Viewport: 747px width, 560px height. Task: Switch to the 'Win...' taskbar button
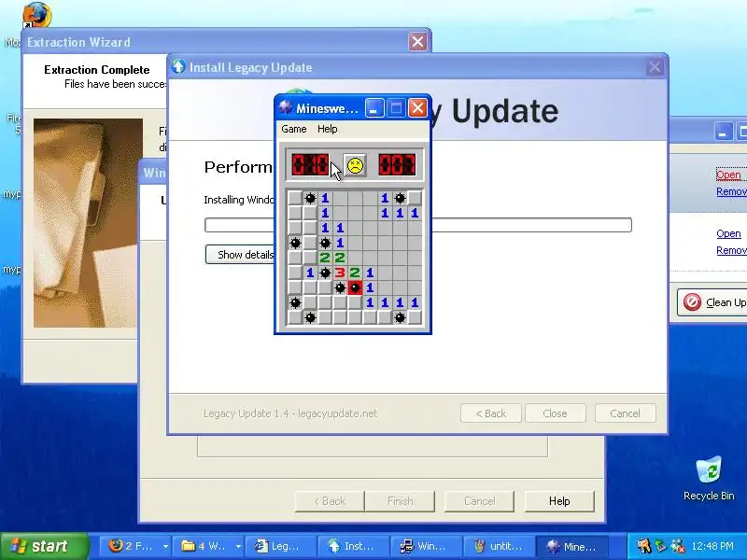(x=427, y=546)
